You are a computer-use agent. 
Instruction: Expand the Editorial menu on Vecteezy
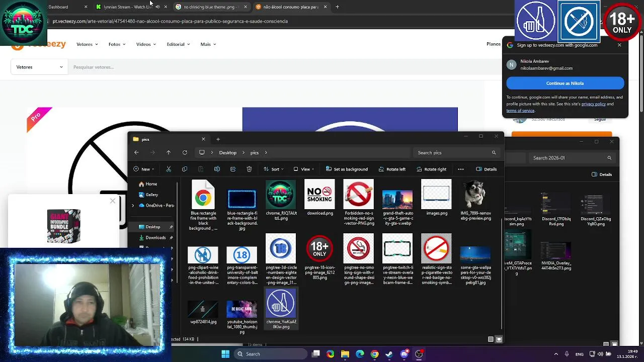(x=178, y=44)
